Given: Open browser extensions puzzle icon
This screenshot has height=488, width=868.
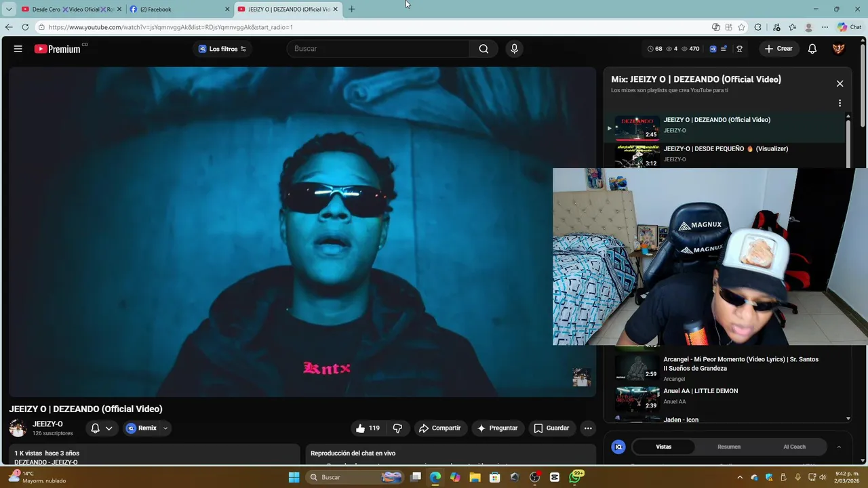Looking at the screenshot, I should (x=757, y=27).
